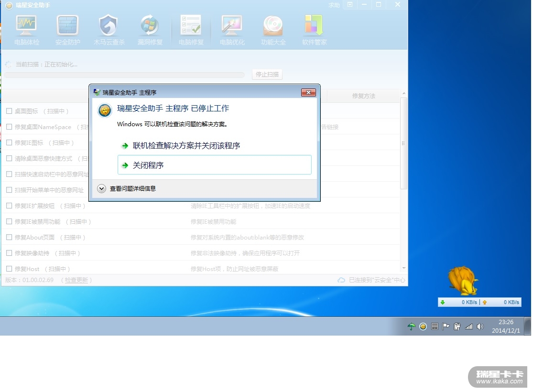This screenshot has height=392, width=533.
Task: Click 停止扫描 button
Action: tap(267, 74)
